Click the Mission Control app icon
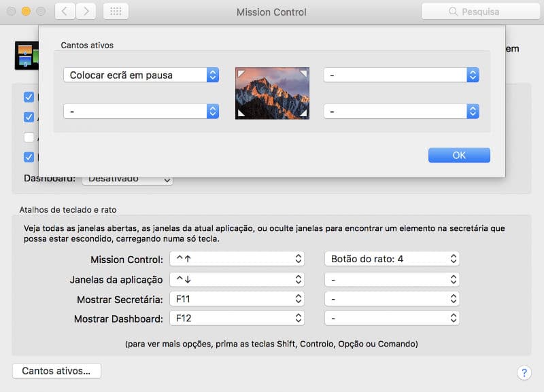Image resolution: width=544 pixels, height=392 pixels. tap(26, 56)
